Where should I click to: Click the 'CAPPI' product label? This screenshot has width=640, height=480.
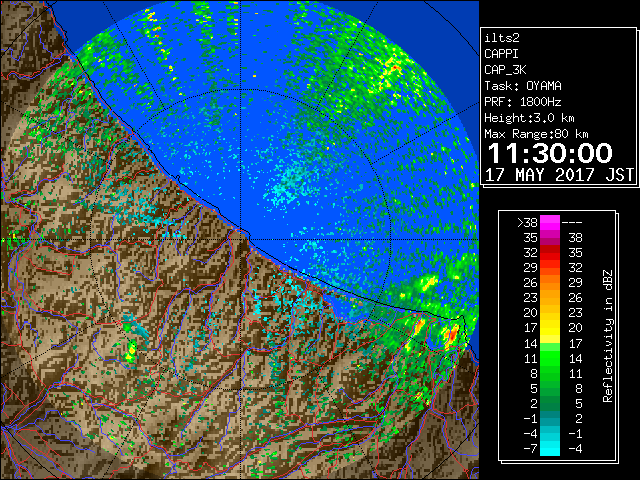501,54
